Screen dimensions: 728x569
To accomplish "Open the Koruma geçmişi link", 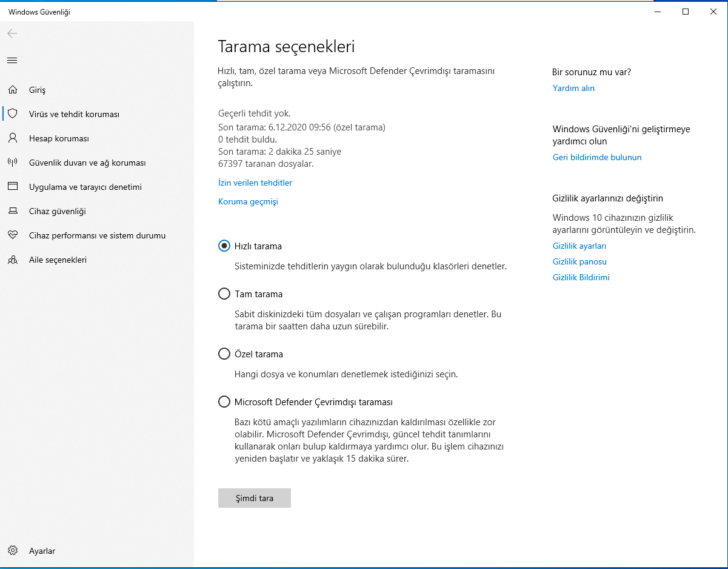I will click(248, 201).
